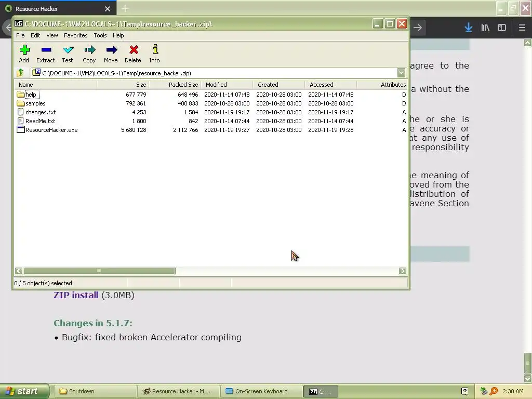Select the ReadMe.txt file icon
Viewport: 532px width, 399px height.
tap(20, 121)
